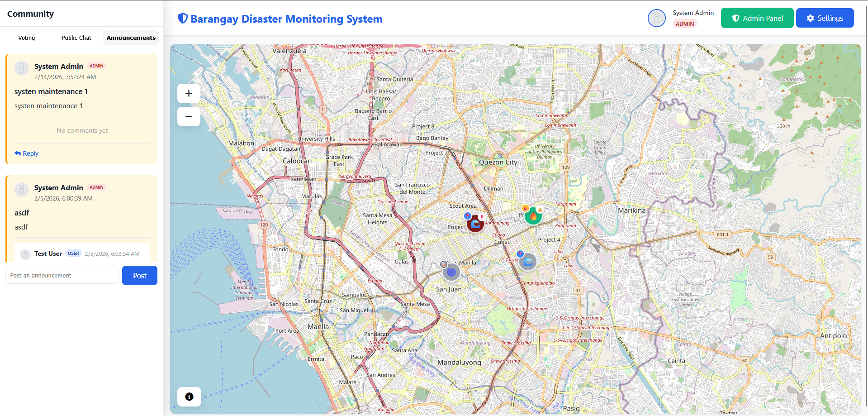Click the warning triangle badge on fire marker

click(540, 209)
